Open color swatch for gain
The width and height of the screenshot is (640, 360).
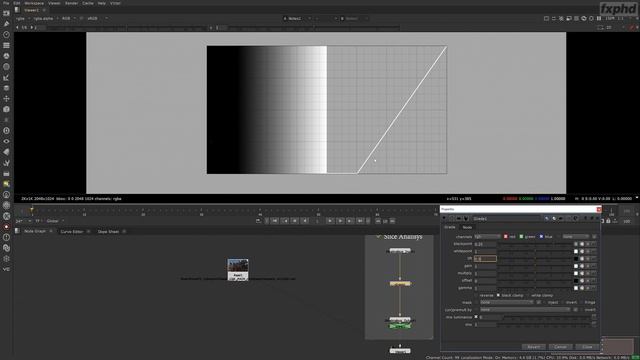point(576,266)
